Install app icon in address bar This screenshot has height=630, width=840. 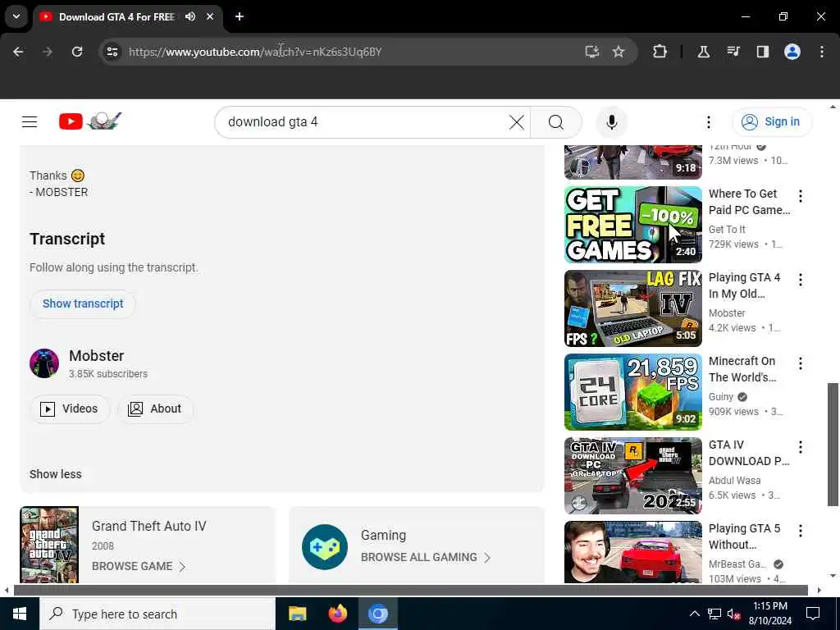point(592,52)
